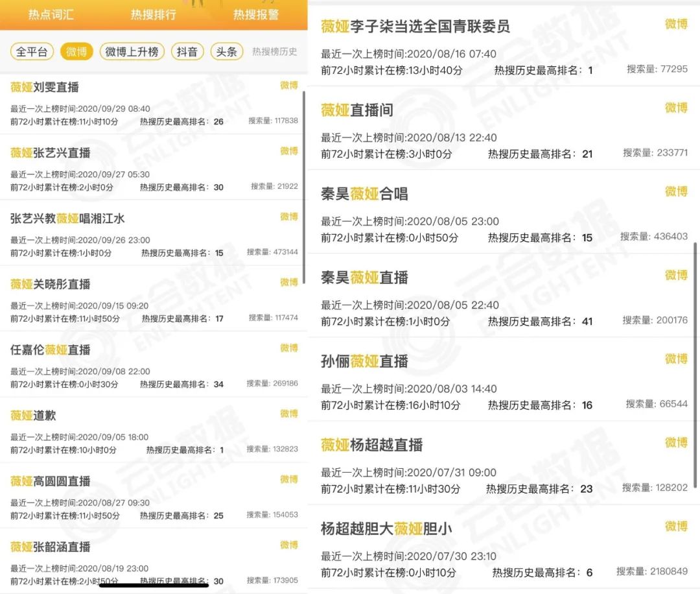Click timestamp 2020/08/16 07:40
Viewport: 700px width, 594px height.
pyautogui.click(x=451, y=54)
